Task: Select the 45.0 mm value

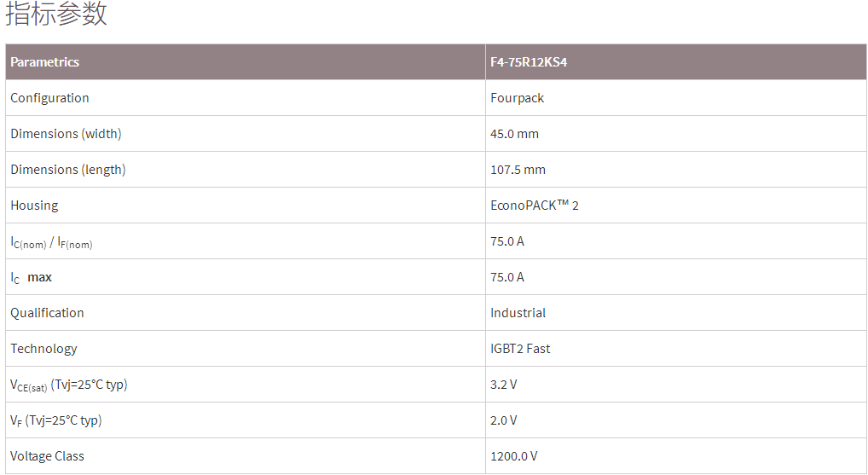Action: click(x=514, y=134)
